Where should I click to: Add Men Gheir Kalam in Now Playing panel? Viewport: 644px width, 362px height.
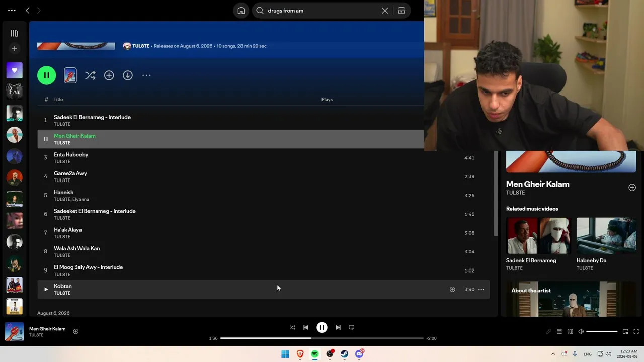point(632,188)
